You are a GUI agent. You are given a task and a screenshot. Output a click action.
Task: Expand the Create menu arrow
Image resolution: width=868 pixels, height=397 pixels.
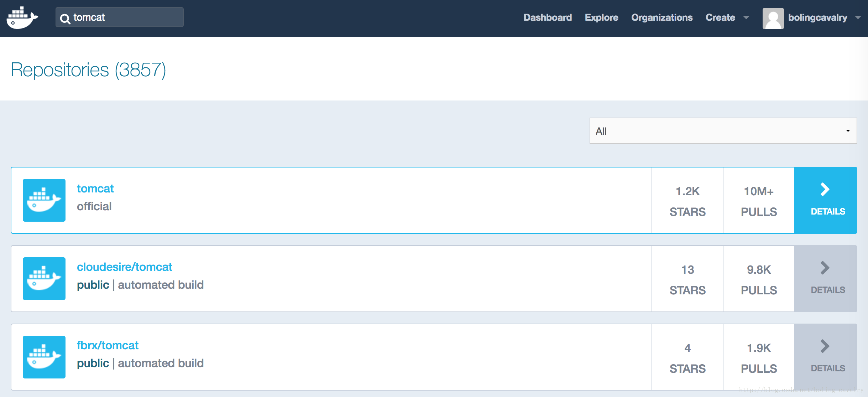[x=746, y=17]
